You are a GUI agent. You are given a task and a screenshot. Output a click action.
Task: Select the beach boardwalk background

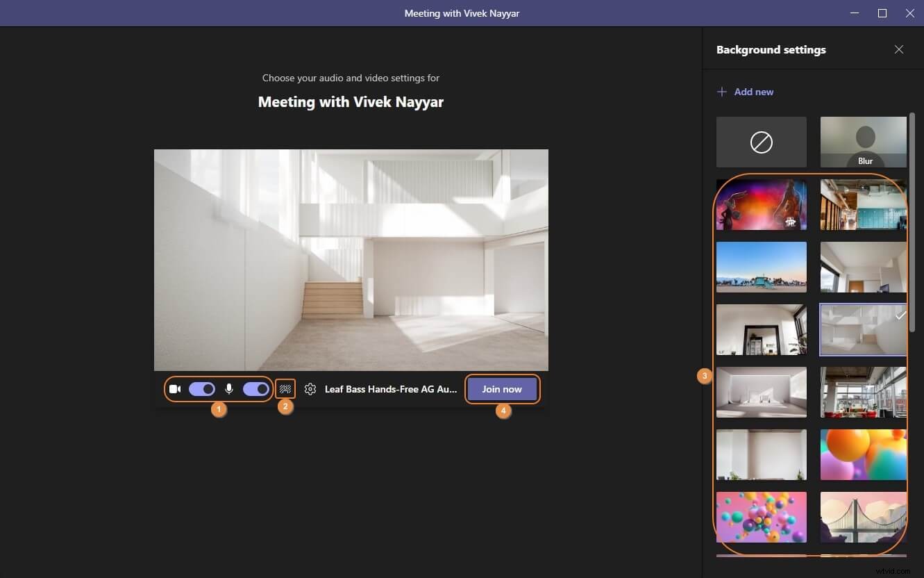pyautogui.click(x=761, y=267)
